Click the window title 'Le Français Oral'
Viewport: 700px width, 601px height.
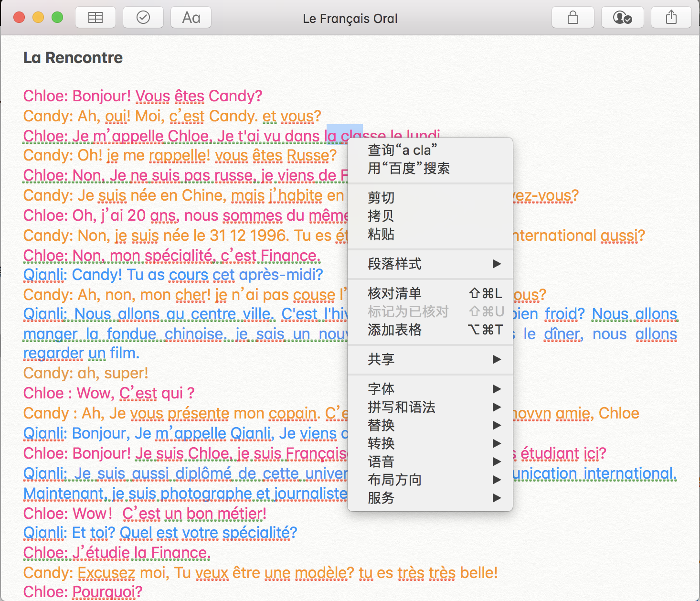click(x=350, y=19)
